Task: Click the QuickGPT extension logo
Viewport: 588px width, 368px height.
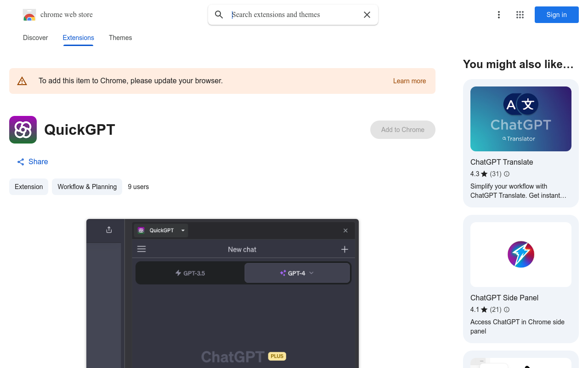Action: tap(23, 130)
